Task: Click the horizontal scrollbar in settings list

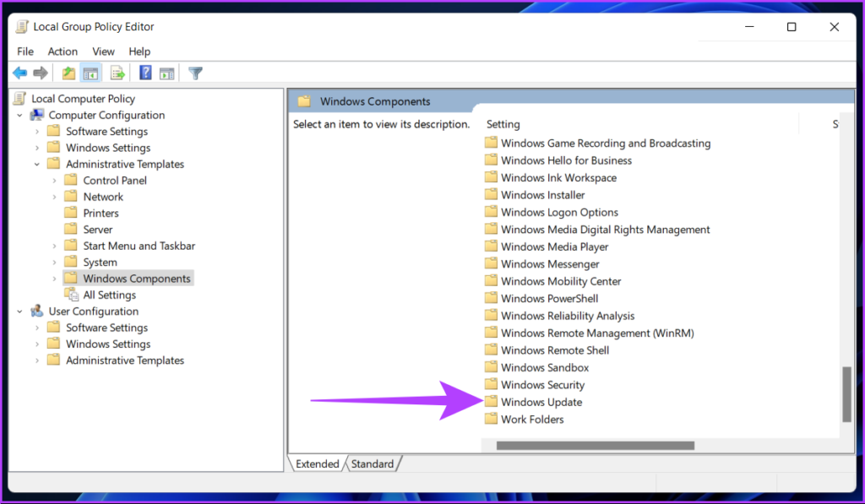Action: 595,445
